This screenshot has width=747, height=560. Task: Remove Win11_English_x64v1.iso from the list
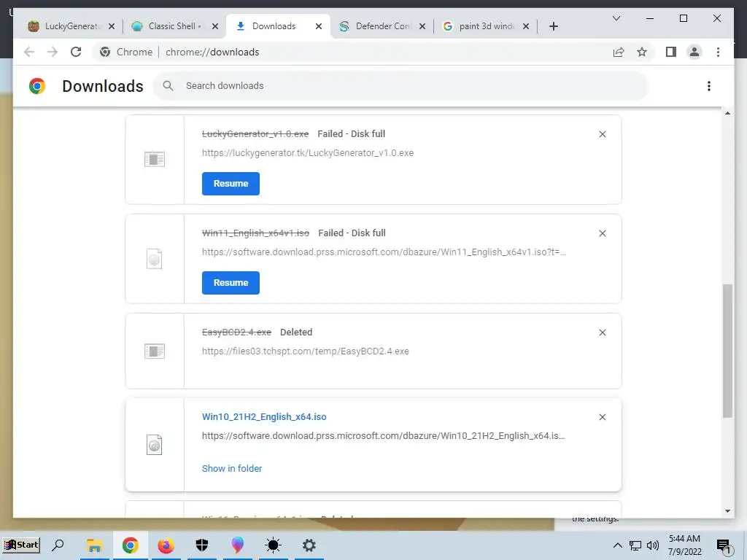pyautogui.click(x=602, y=233)
